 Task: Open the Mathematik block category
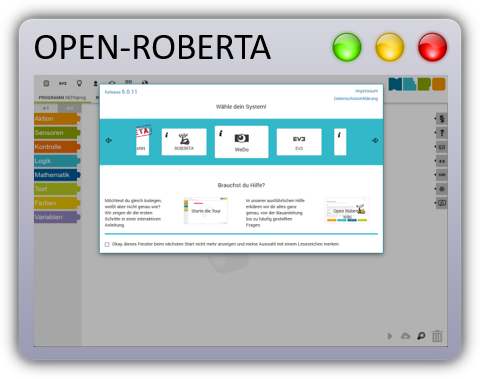click(57, 175)
